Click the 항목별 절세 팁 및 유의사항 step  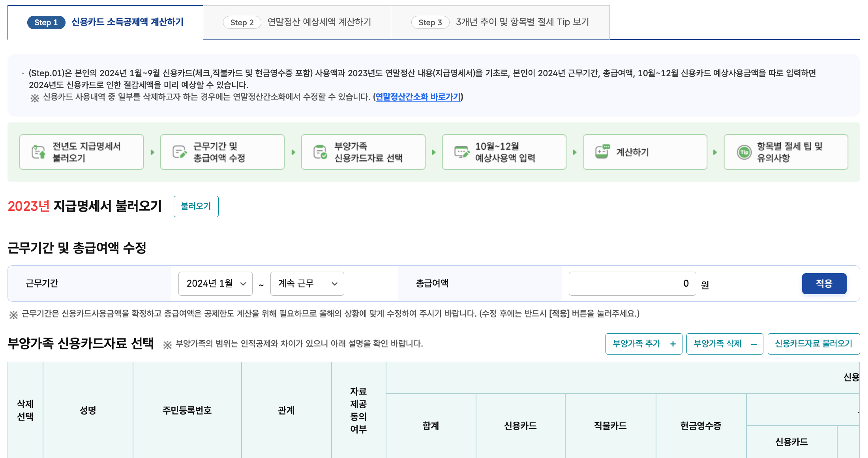coord(786,152)
